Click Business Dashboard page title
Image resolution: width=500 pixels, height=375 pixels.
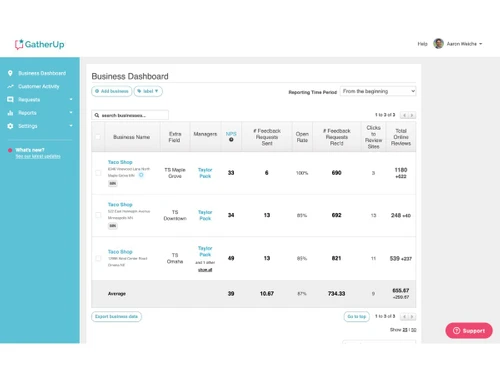(x=130, y=76)
